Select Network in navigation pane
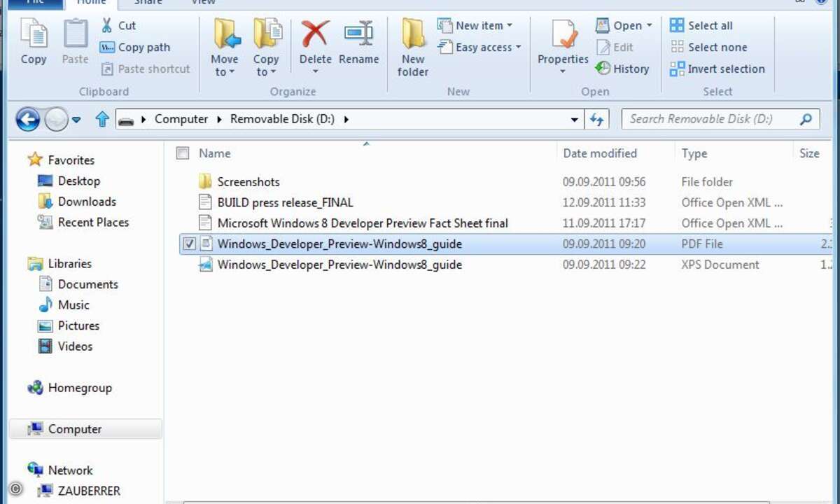The width and height of the screenshot is (840, 504). (59, 470)
